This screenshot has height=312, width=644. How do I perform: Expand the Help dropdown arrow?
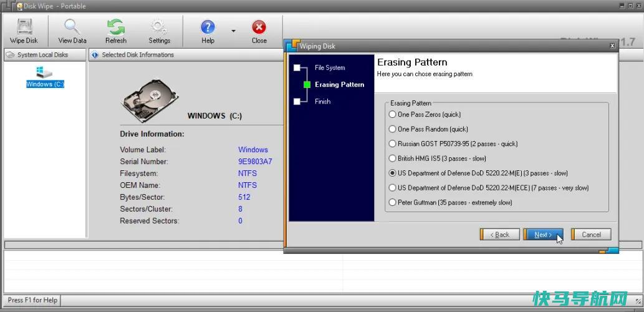tap(233, 31)
